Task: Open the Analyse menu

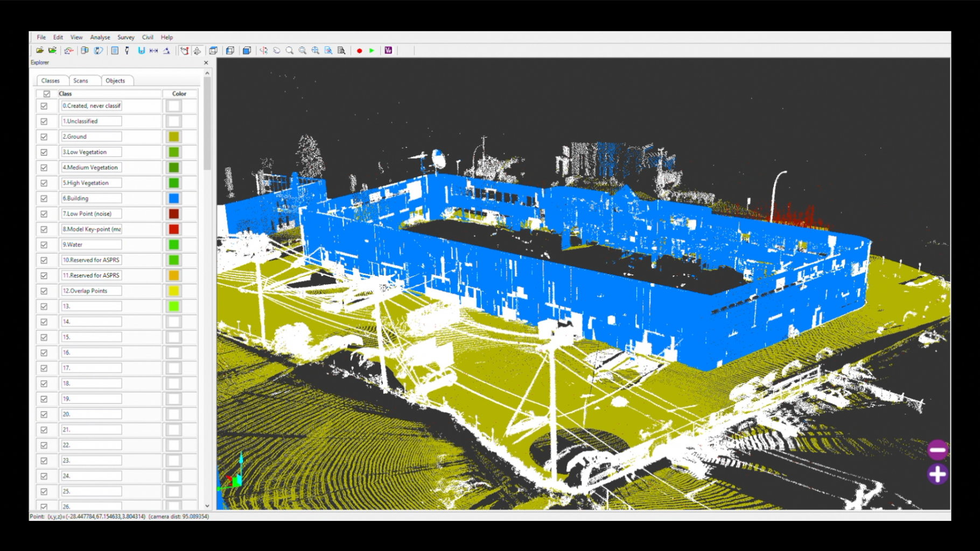Action: tap(100, 37)
